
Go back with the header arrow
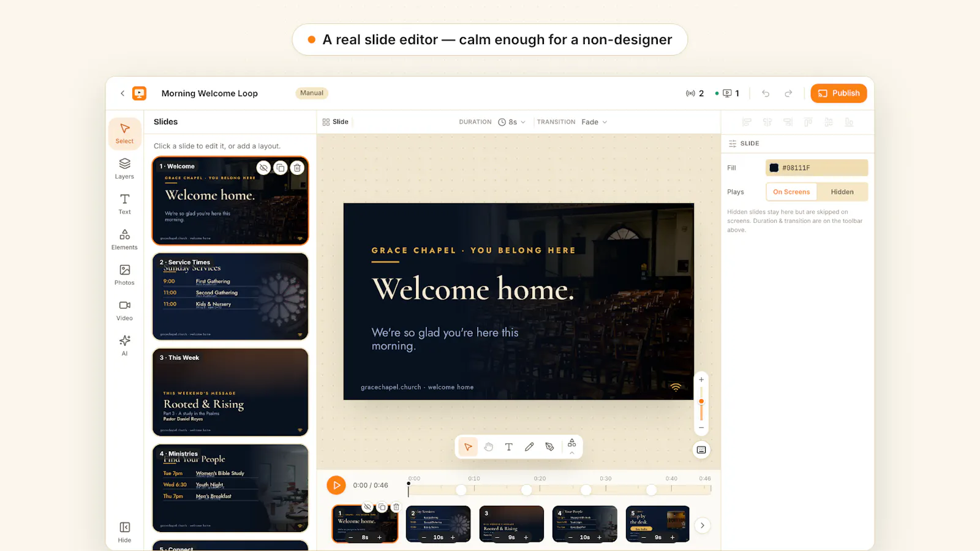pos(123,93)
